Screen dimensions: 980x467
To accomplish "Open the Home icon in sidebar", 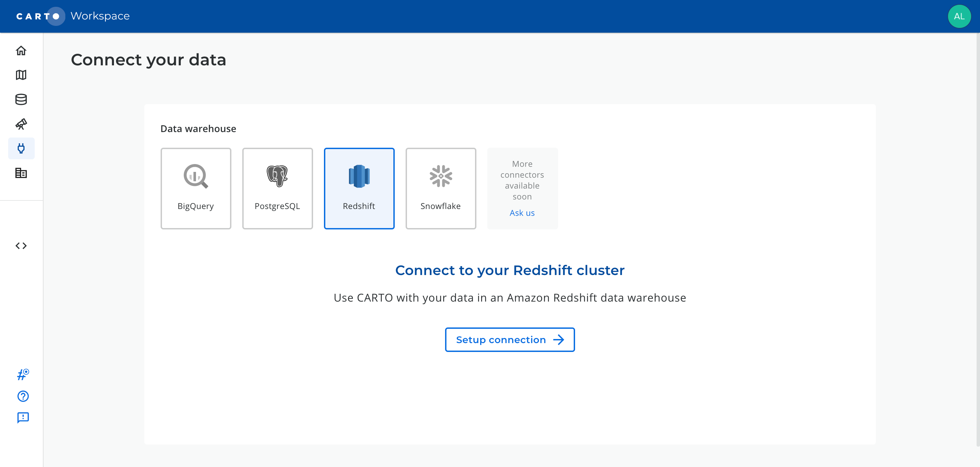I will (21, 51).
